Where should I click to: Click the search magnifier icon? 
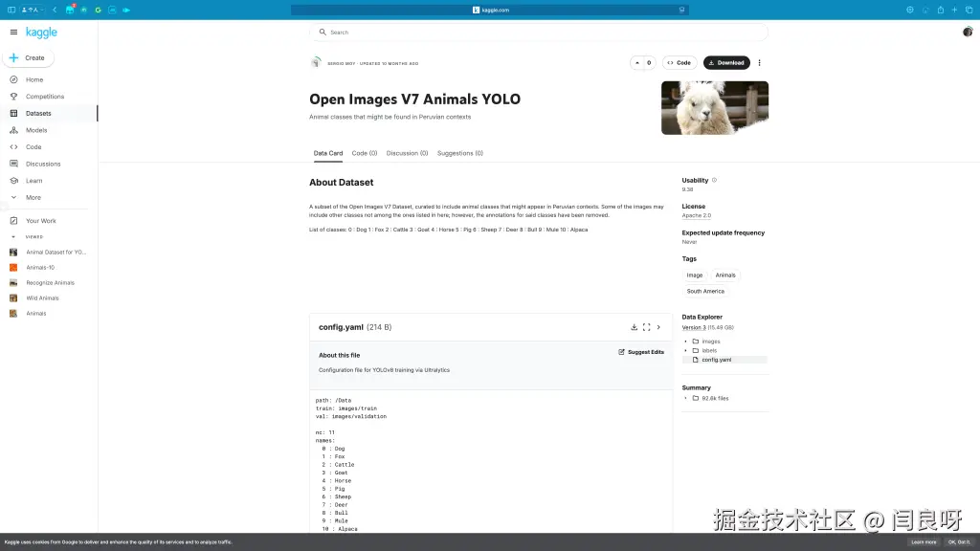pyautogui.click(x=323, y=32)
